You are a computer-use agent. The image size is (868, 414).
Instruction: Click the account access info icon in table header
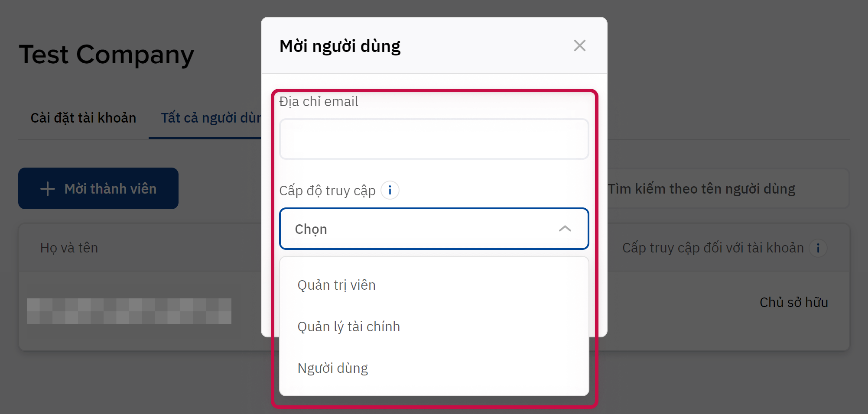(x=818, y=248)
